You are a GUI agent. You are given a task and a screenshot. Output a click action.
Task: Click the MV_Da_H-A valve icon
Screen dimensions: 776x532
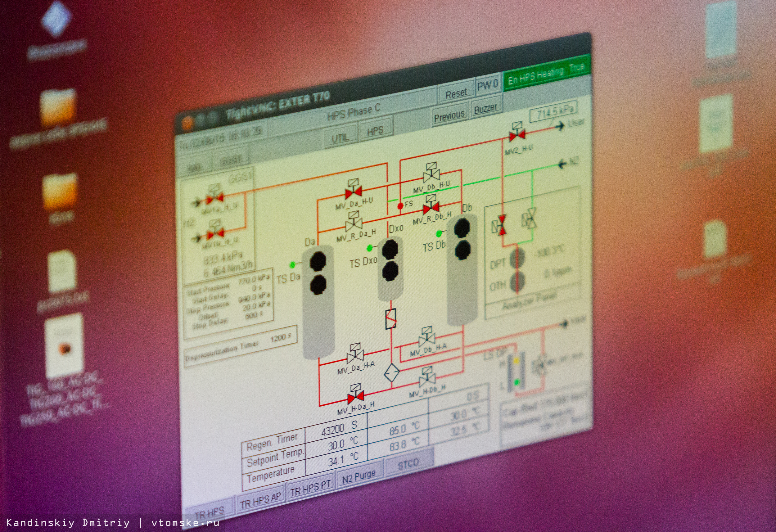355,356
